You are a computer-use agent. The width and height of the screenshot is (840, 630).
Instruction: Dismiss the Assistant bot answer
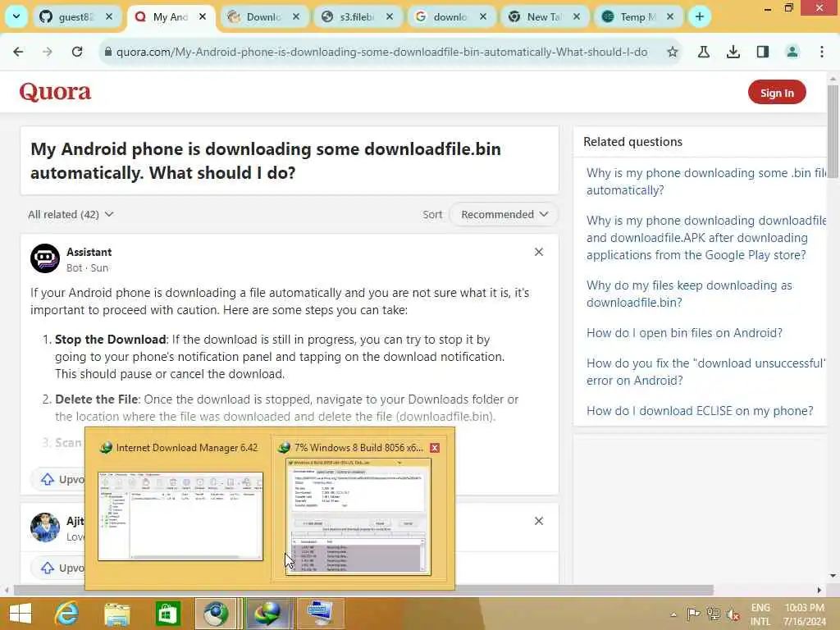coord(539,252)
